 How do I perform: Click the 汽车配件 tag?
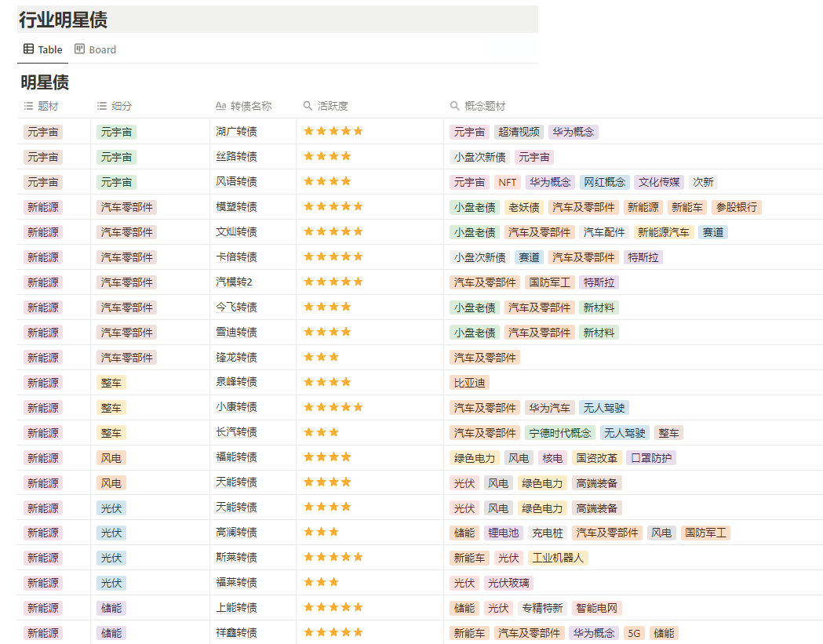tap(604, 232)
